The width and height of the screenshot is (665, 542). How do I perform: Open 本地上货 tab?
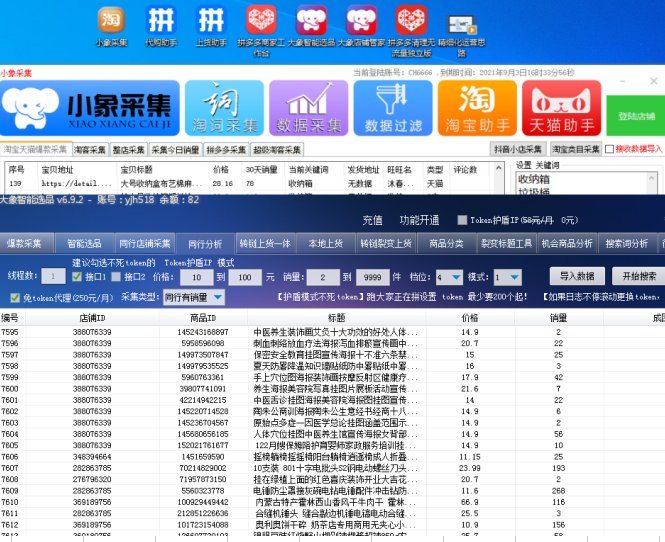(x=326, y=243)
